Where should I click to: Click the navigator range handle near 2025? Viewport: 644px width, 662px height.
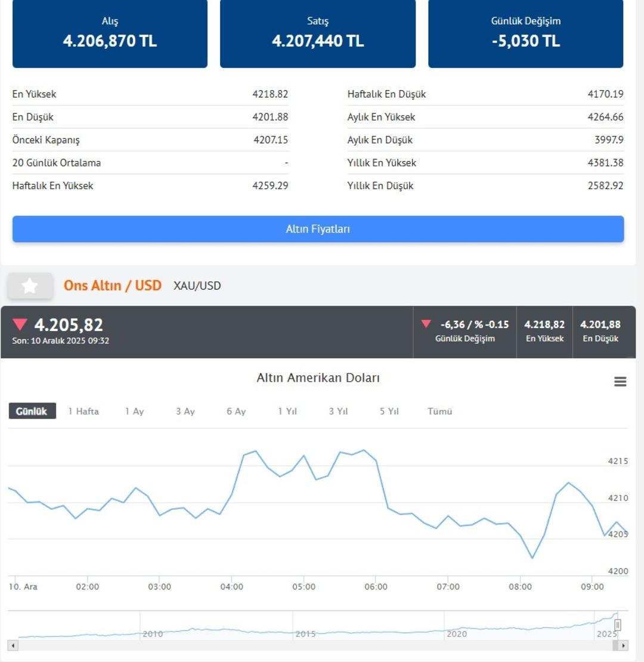pos(618,624)
